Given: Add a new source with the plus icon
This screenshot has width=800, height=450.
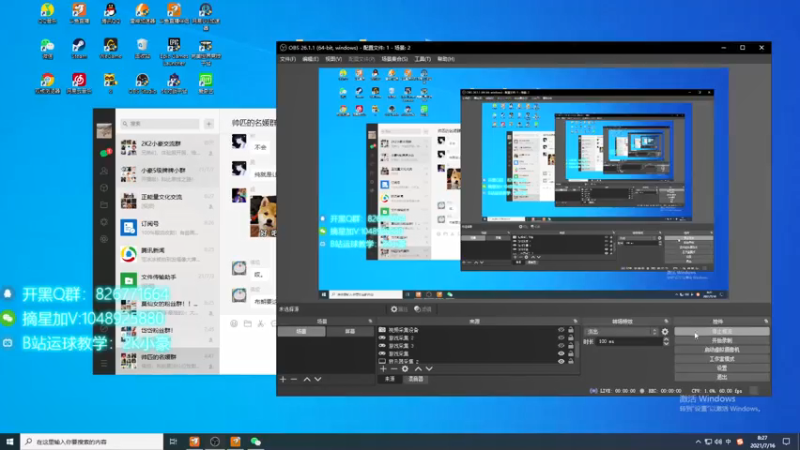Looking at the screenshot, I should point(383,369).
